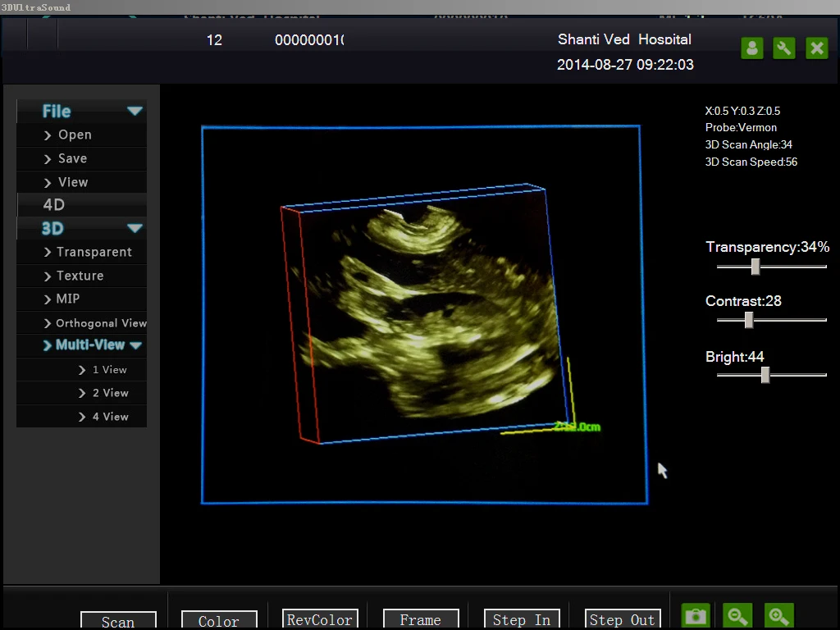Choose Transparent rendering mode
The height and width of the screenshot is (630, 840).
tap(94, 252)
